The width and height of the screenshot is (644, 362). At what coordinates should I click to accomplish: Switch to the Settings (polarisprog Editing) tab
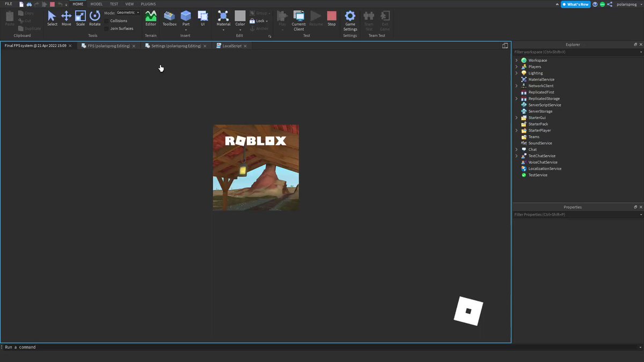[x=175, y=46]
